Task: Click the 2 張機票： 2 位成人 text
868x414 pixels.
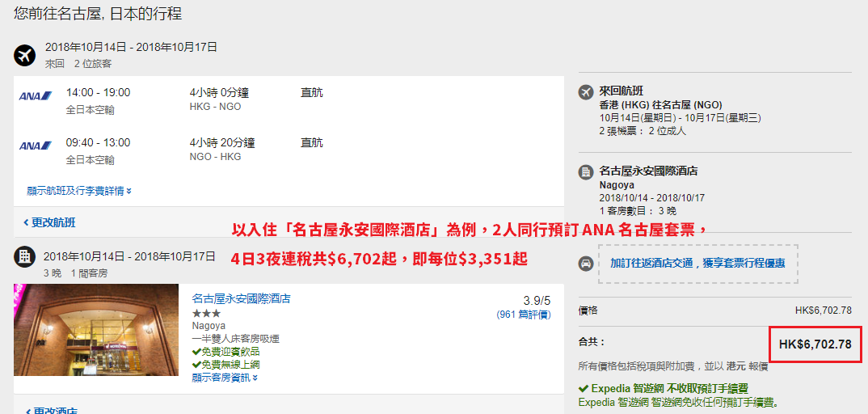Action: point(643,131)
